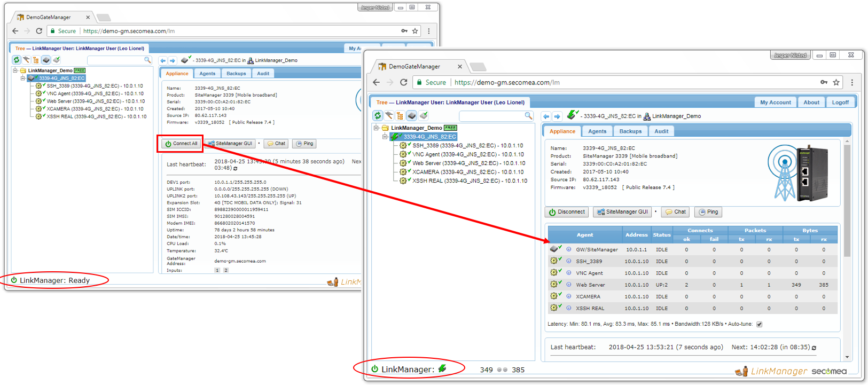Click checked appliance icon in front window toolbar
Screen dimensions: 868x385
(424, 115)
